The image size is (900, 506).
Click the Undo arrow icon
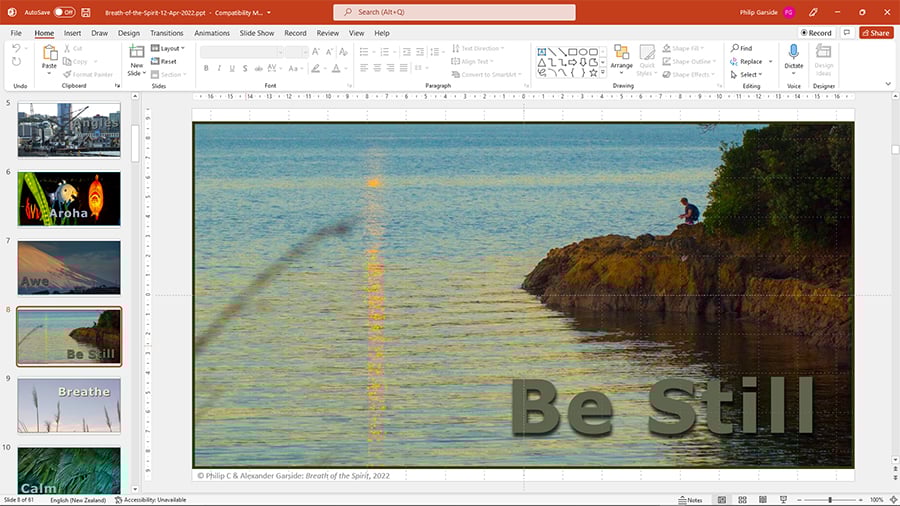pyautogui.click(x=16, y=49)
